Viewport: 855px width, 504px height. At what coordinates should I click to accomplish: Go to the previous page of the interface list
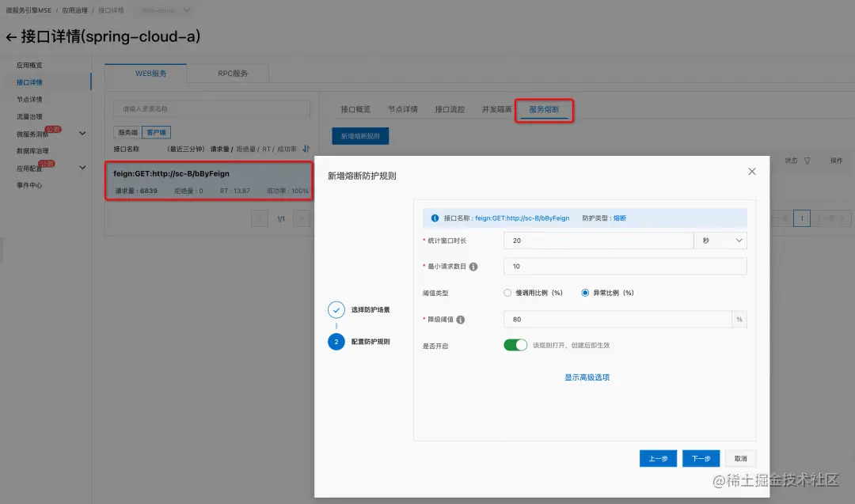click(260, 218)
